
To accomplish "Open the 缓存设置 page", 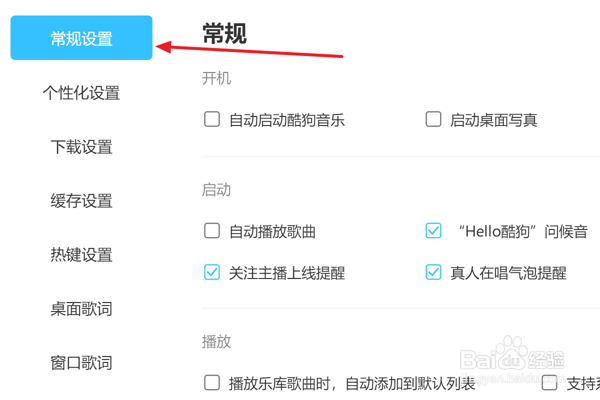I will 81,201.
